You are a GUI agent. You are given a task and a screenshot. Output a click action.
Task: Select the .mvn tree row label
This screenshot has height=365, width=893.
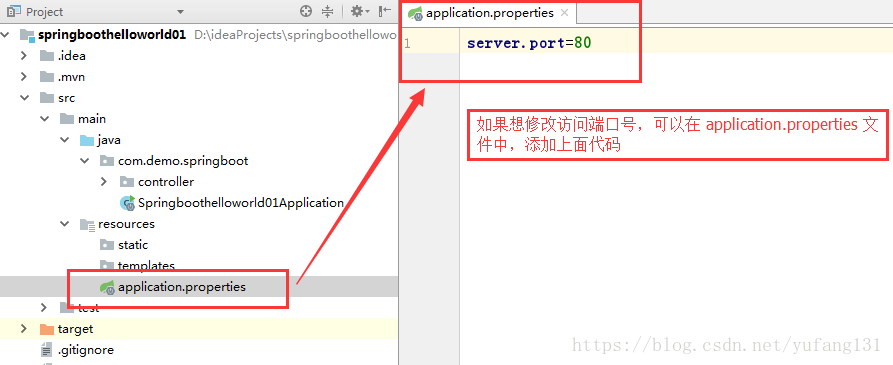point(71,77)
